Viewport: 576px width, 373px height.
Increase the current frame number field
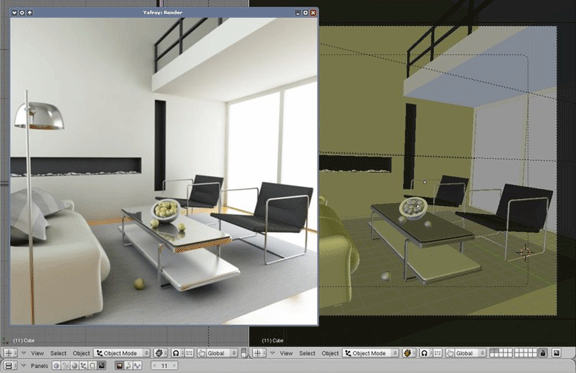tap(174, 366)
